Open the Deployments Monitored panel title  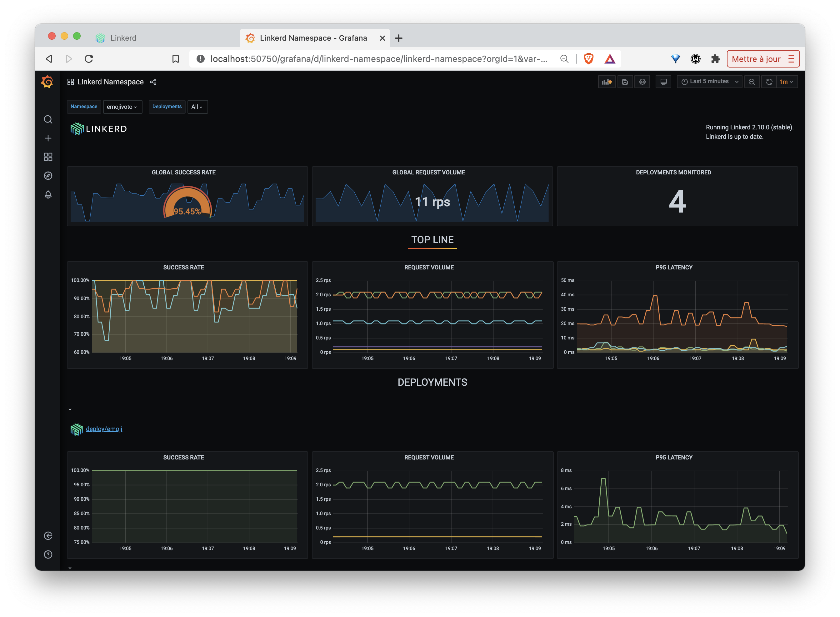(x=673, y=173)
